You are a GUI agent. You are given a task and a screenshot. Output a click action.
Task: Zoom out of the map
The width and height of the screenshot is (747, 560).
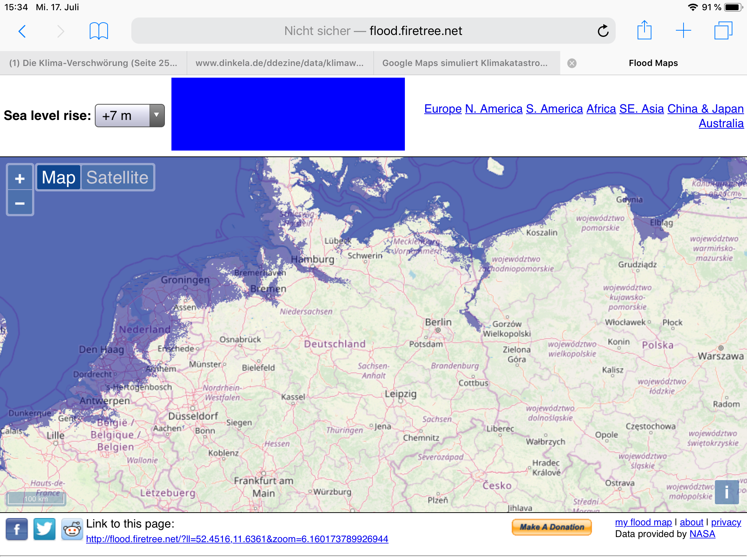[x=20, y=203]
